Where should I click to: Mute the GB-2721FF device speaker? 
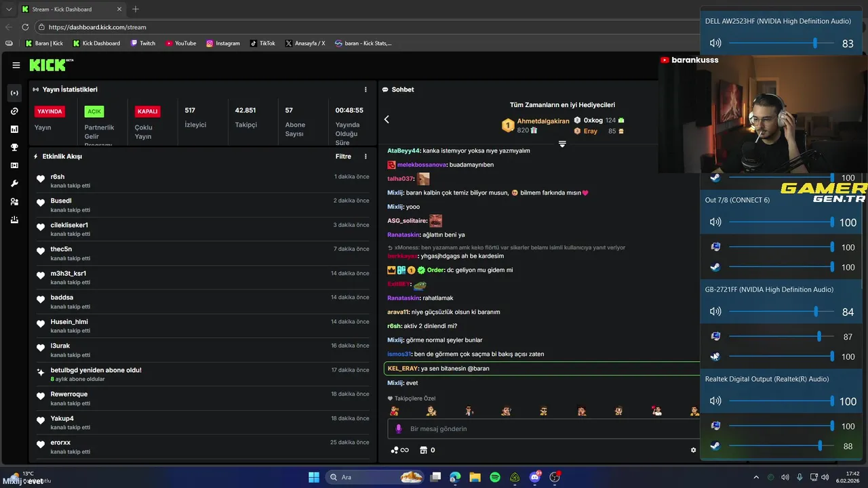pyautogui.click(x=715, y=312)
